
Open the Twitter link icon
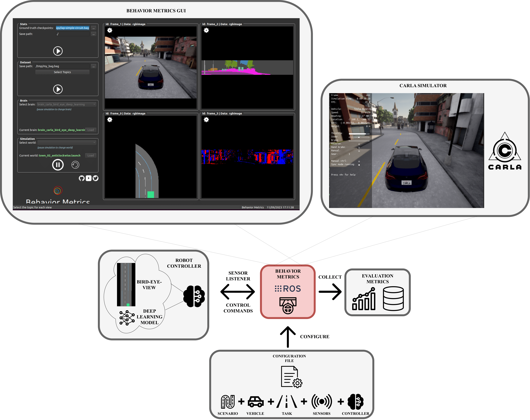tap(95, 178)
